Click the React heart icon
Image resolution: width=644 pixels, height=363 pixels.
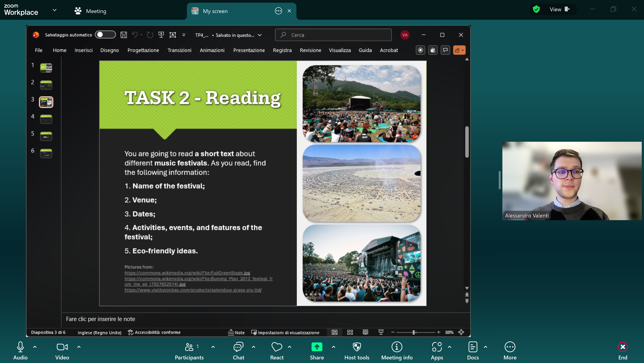point(277,347)
